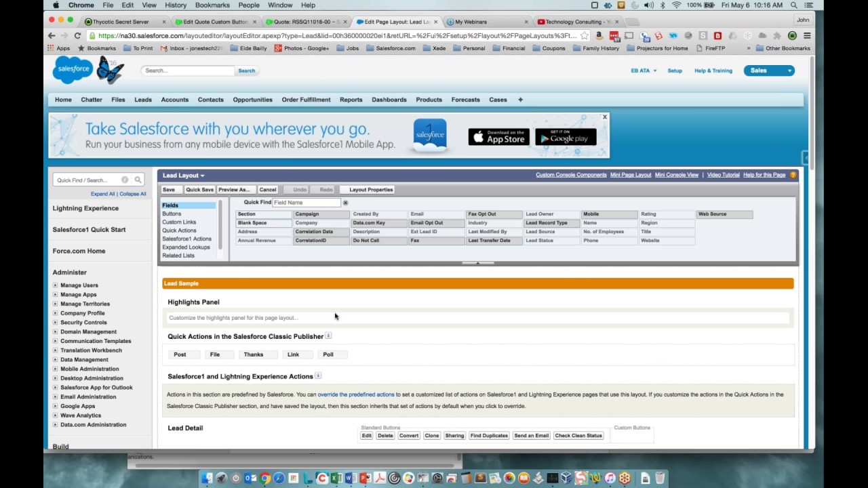Click the Preview As button

(234, 190)
